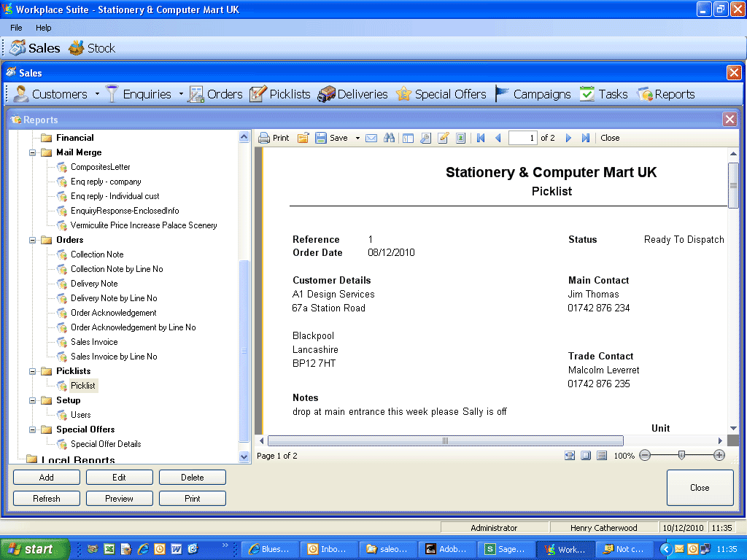Collapse the Mail Merge folder
The height and width of the screenshot is (560, 747).
click(x=32, y=153)
